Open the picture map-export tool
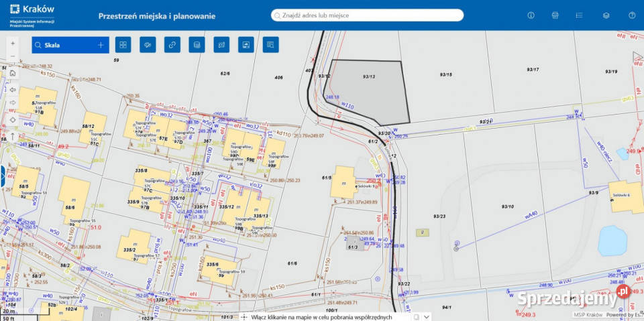Image resolution: width=644 pixels, height=321 pixels. (x=246, y=45)
